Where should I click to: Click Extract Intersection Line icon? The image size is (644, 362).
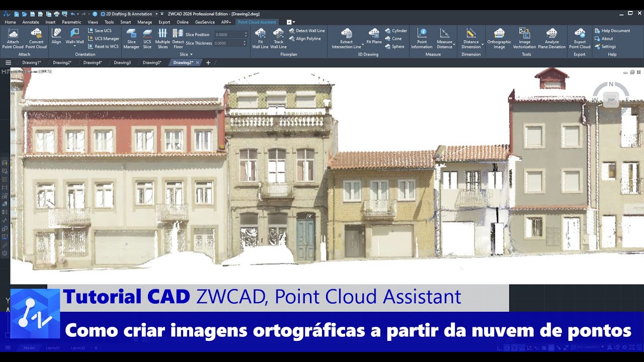(346, 33)
